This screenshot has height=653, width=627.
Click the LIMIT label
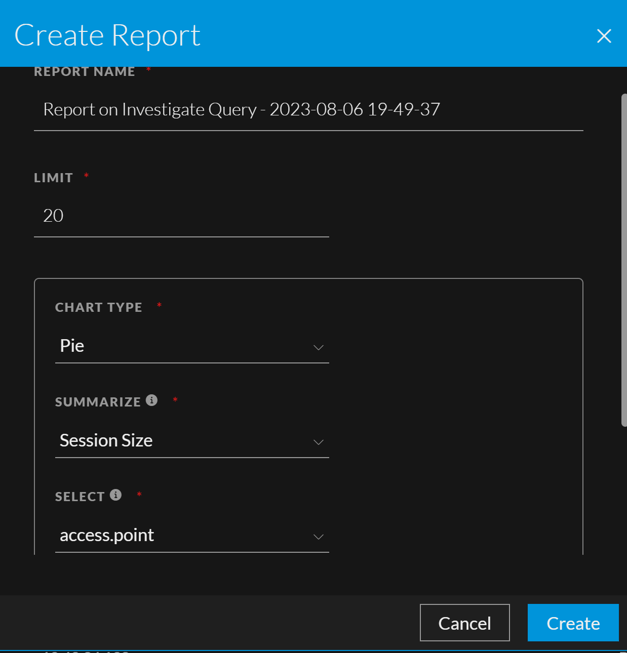click(x=53, y=178)
